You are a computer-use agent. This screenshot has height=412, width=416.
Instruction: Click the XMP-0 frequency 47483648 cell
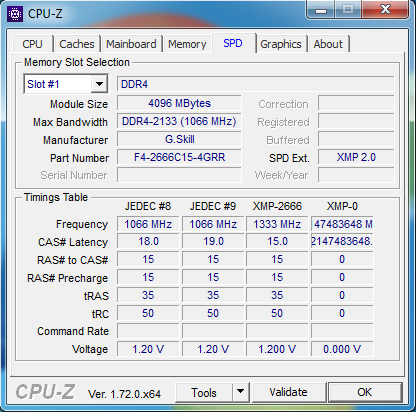coord(342,224)
